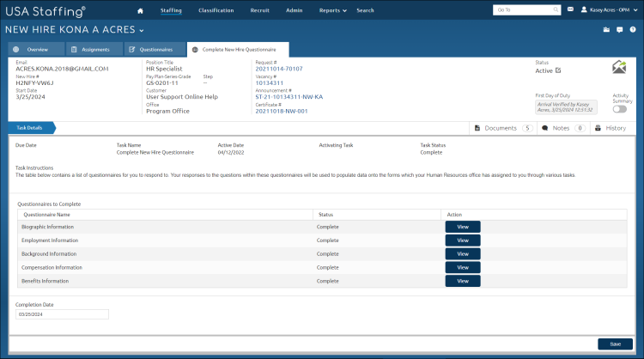Open vacancy number 10134311 link
Screen dimensions: 644x359
pyautogui.click(x=270, y=83)
